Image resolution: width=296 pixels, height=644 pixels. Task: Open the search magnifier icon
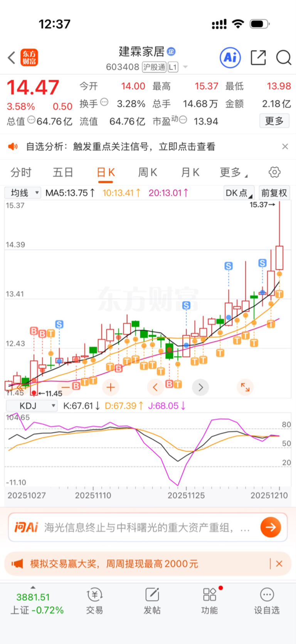(x=283, y=58)
